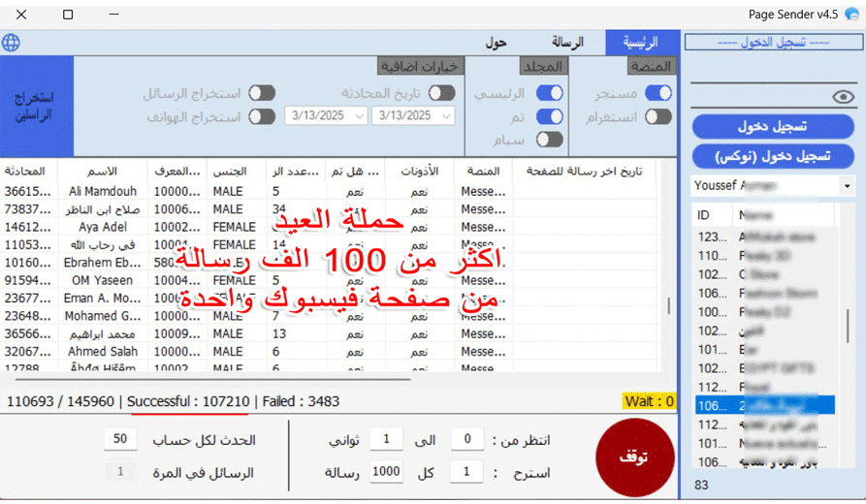
Task: Sort by the الاسم name column header
Action: tap(102, 172)
